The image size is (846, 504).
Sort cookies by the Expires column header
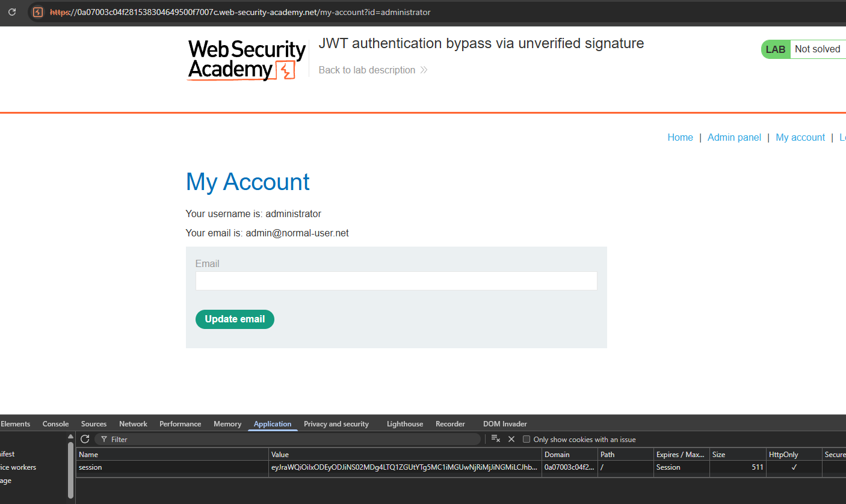click(680, 455)
